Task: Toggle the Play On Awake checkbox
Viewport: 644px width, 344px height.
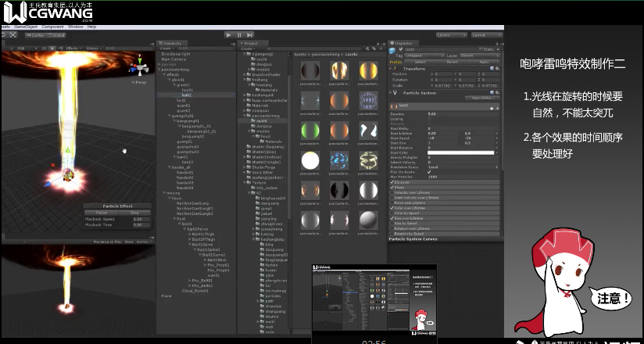Action: 430,172
